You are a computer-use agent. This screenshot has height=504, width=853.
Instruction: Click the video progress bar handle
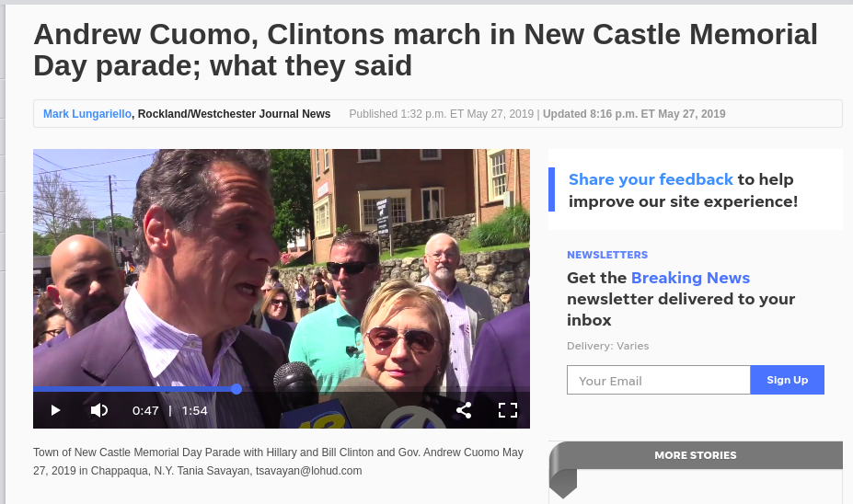coord(236,389)
